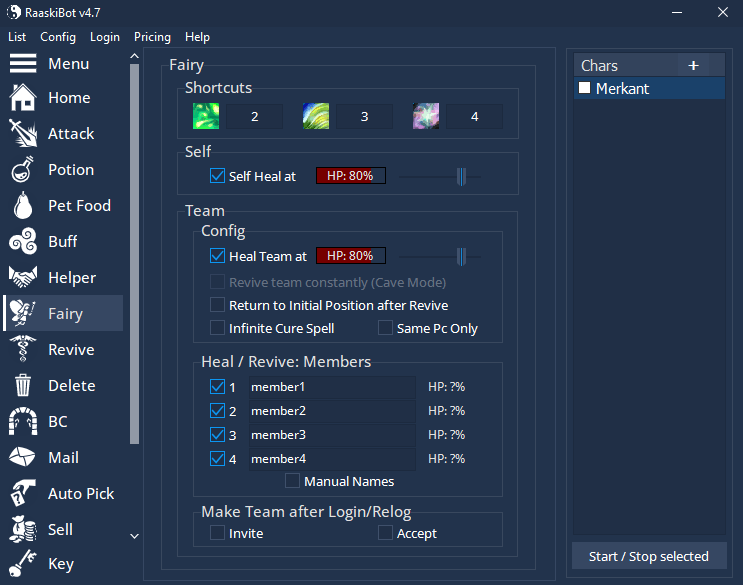This screenshot has height=585, width=743.
Task: Open the List menu
Action: coord(17,37)
